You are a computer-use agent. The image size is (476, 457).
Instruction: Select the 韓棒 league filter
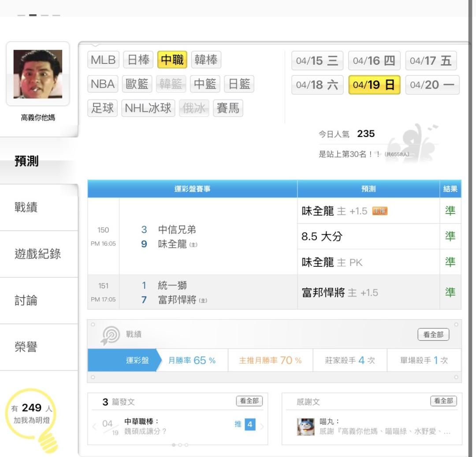pos(206,59)
